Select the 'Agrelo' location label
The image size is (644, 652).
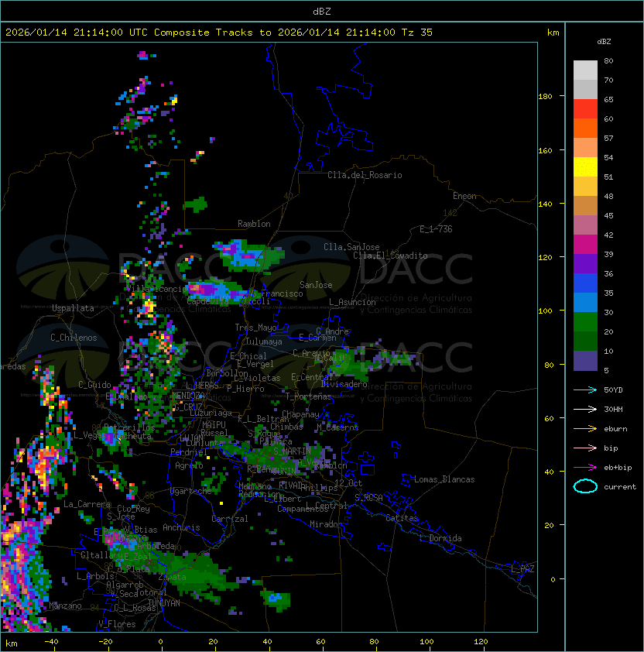(x=189, y=465)
